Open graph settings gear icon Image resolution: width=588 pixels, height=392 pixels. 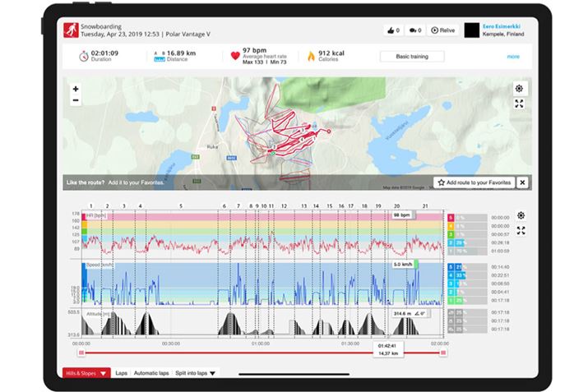[521, 216]
